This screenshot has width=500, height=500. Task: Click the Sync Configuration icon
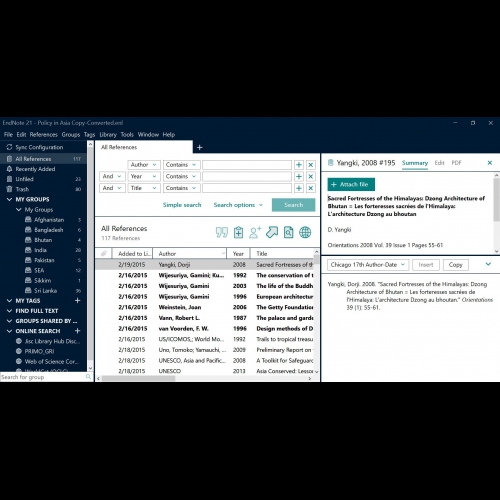(9, 147)
